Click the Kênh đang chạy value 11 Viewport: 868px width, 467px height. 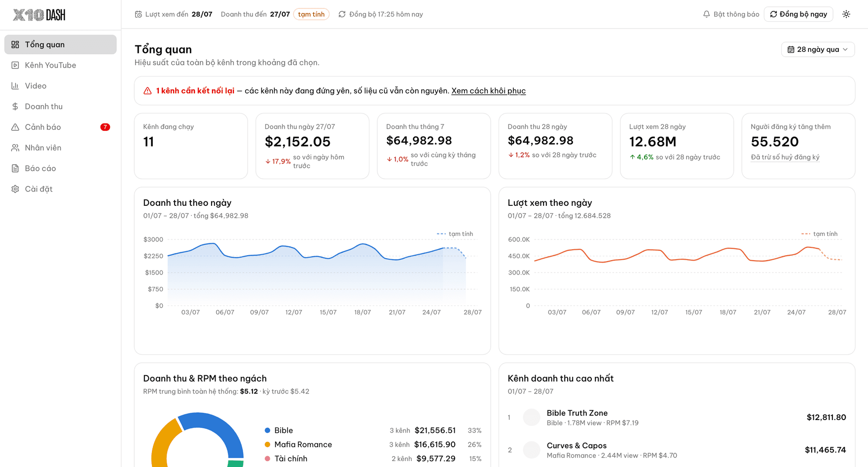point(148,142)
